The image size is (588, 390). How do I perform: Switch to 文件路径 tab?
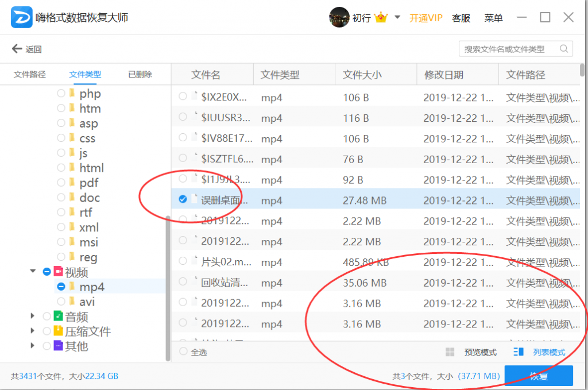[x=30, y=74]
